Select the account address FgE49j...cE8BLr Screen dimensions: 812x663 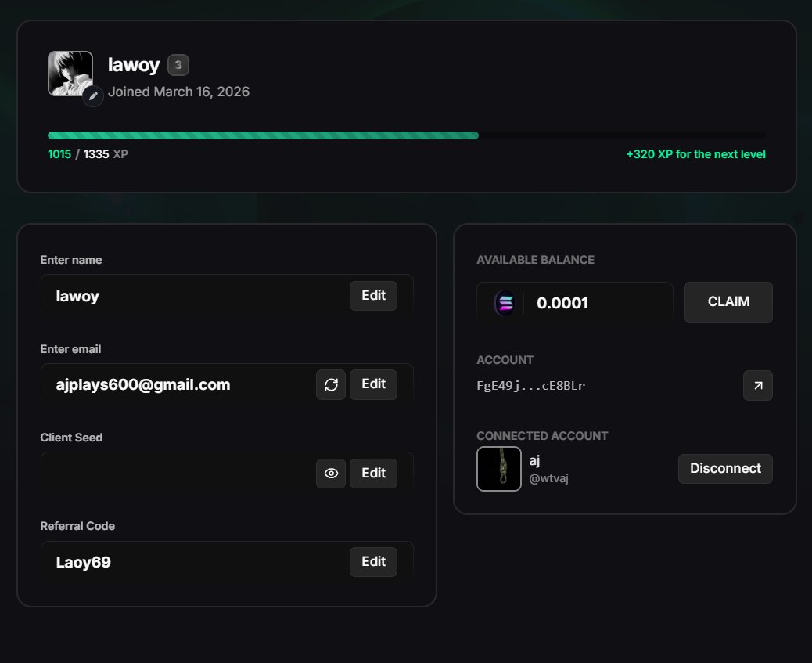click(531, 386)
